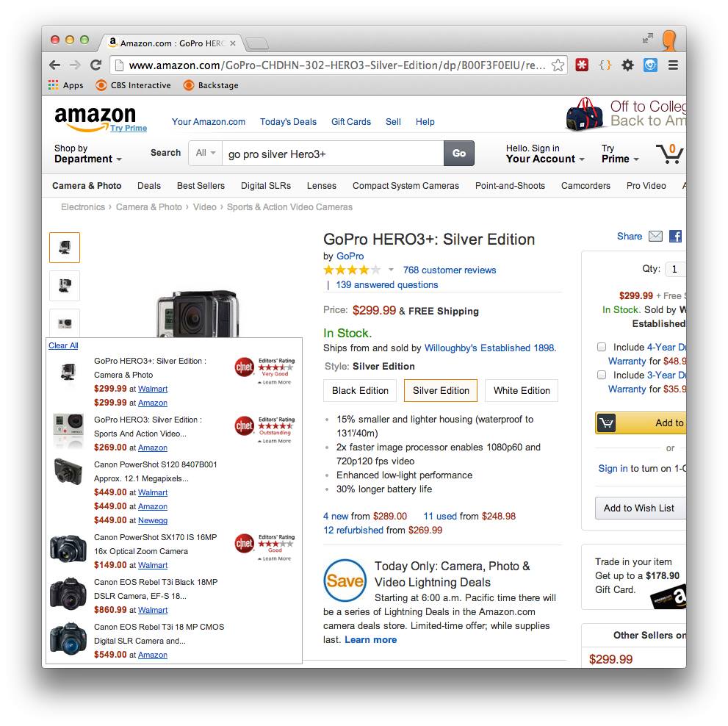Go to the Digital SLRs tab
This screenshot has height=726, width=728.
[266, 186]
